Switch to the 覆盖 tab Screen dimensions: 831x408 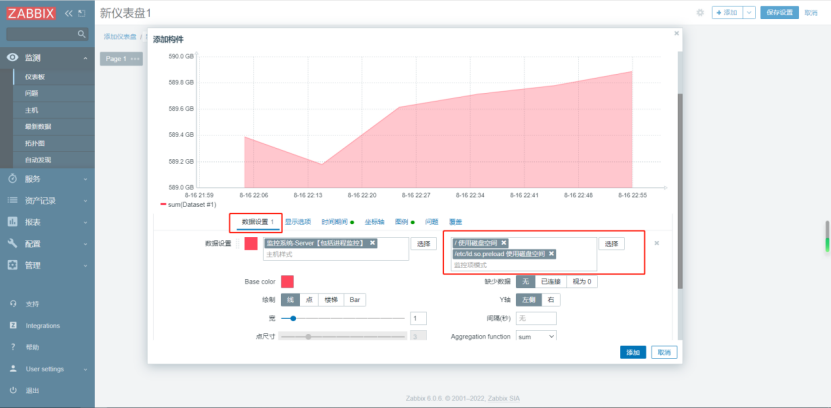(456, 222)
